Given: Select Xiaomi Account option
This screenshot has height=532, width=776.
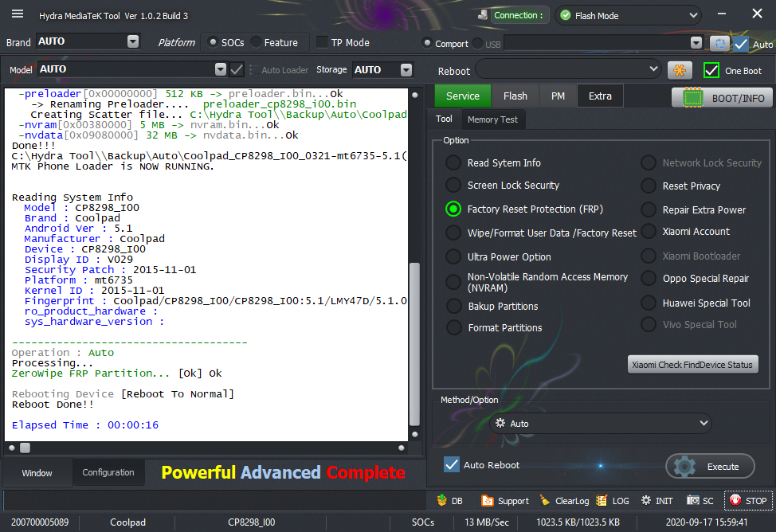Looking at the screenshot, I should 649,231.
